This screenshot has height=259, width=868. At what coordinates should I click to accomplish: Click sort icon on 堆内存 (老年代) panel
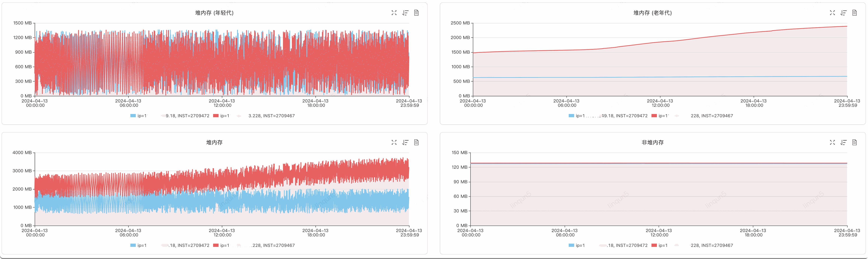(x=843, y=13)
